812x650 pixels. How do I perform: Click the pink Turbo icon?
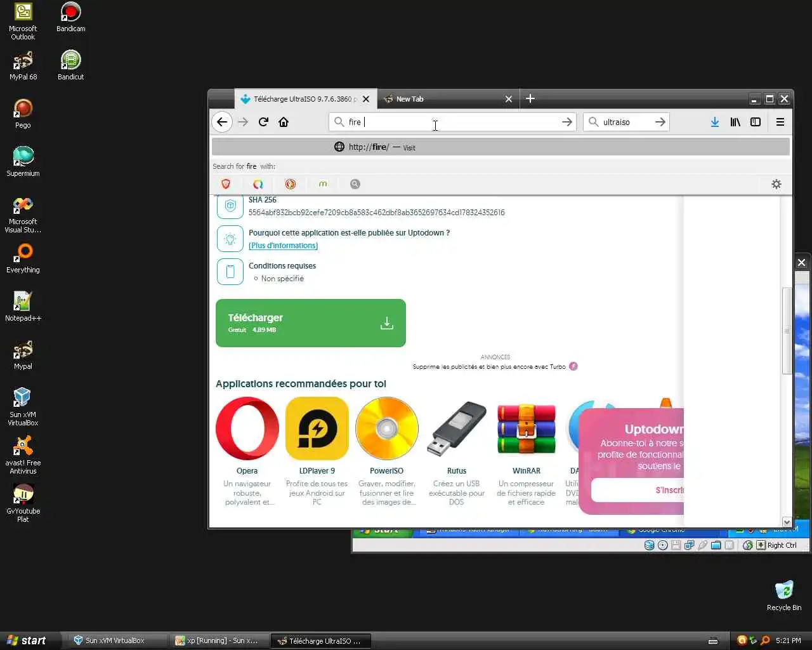(x=573, y=366)
